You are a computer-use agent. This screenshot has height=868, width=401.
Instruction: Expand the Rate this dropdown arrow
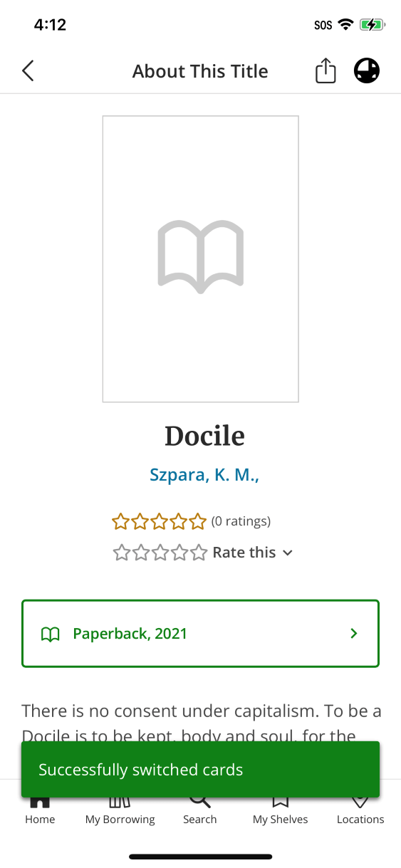click(x=288, y=553)
